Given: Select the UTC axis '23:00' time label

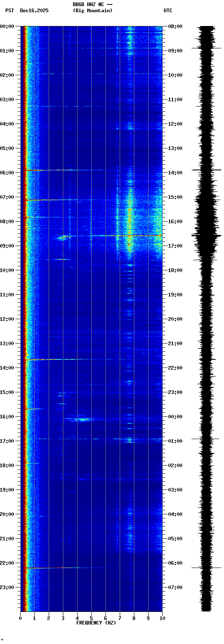Looking at the screenshot, I should tap(175, 392).
